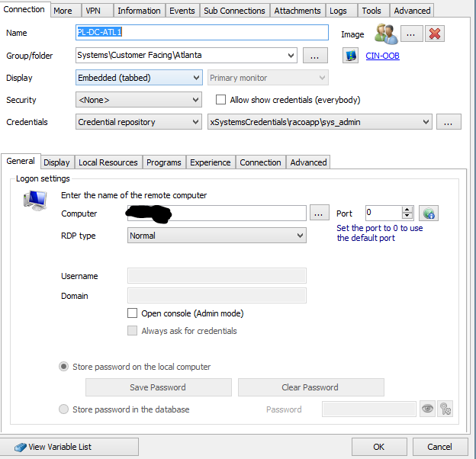Screen dimensions: 476x459
Task: Browse credentials with ellipsis button
Action: (449, 122)
